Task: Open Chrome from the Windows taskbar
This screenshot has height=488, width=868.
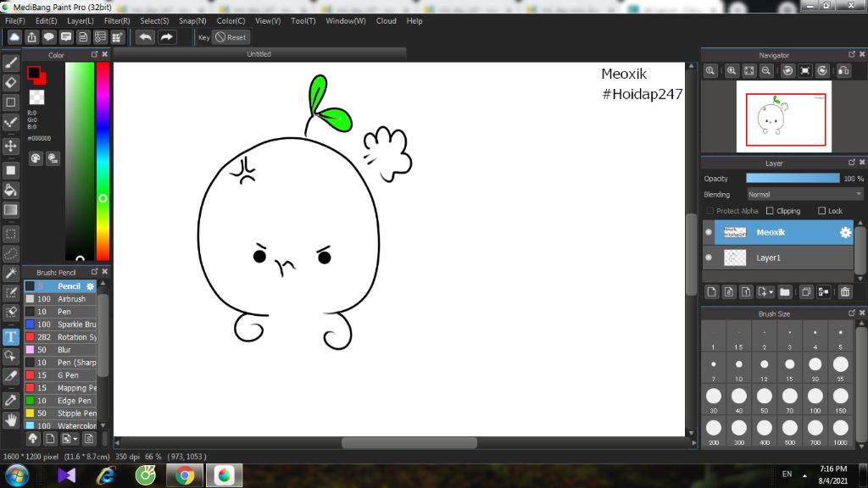Action: point(184,475)
